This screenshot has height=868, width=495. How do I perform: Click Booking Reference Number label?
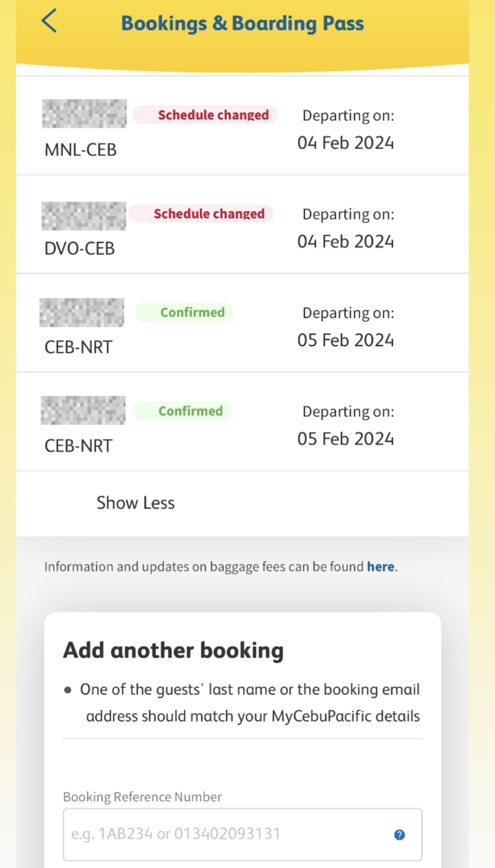pyautogui.click(x=142, y=797)
